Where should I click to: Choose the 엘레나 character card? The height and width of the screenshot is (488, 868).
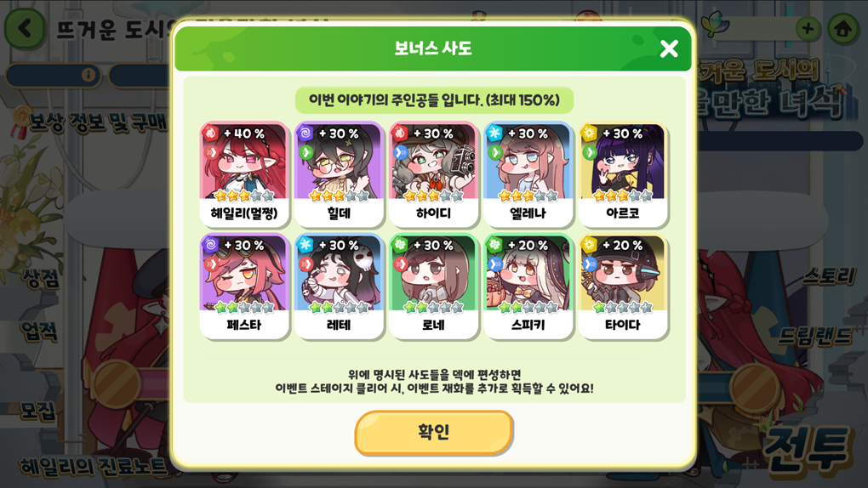click(x=528, y=174)
